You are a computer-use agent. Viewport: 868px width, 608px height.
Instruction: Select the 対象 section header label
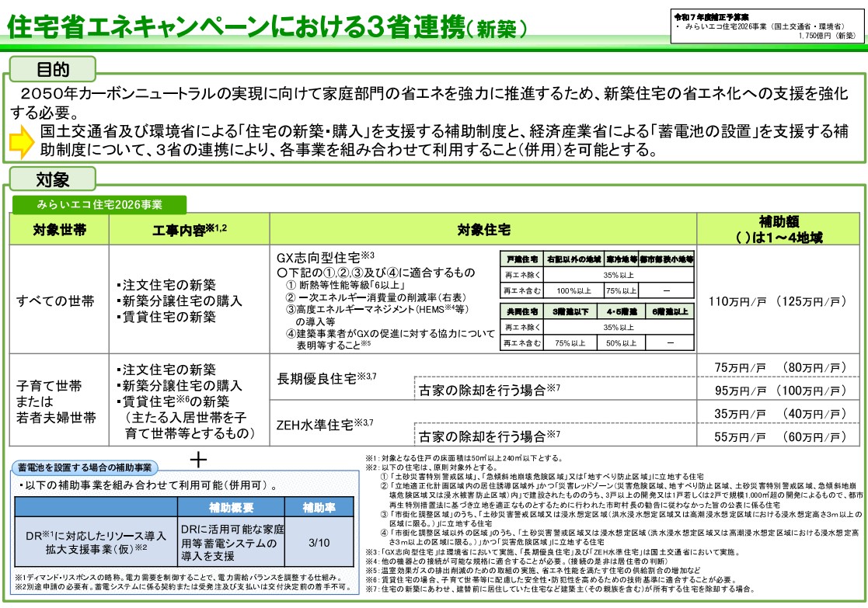click(53, 182)
